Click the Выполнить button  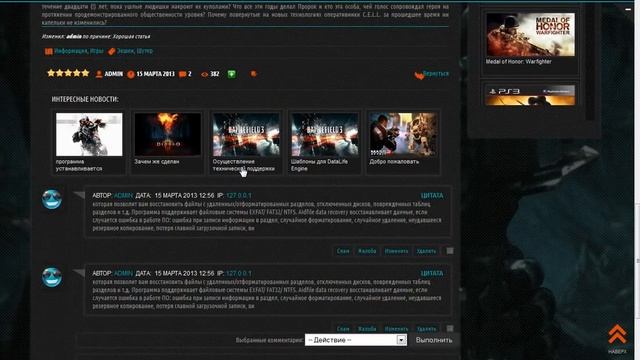(x=434, y=340)
